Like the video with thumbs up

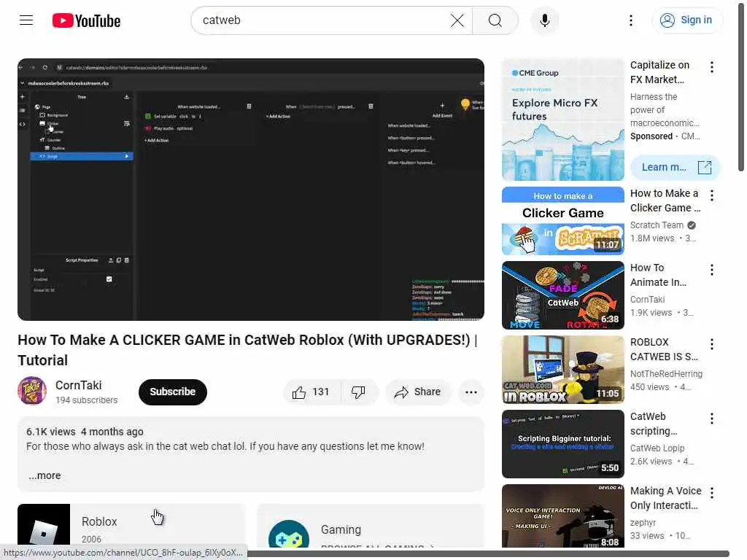point(311,392)
